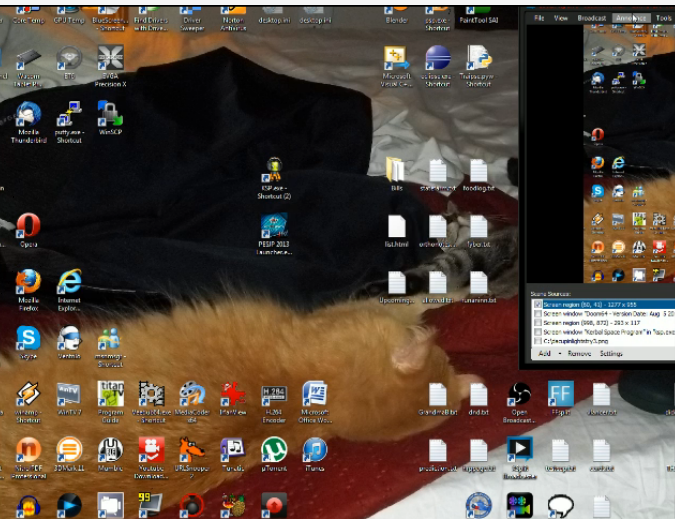Open IrfanView desktop icon
675x519 pixels.
click(x=233, y=399)
